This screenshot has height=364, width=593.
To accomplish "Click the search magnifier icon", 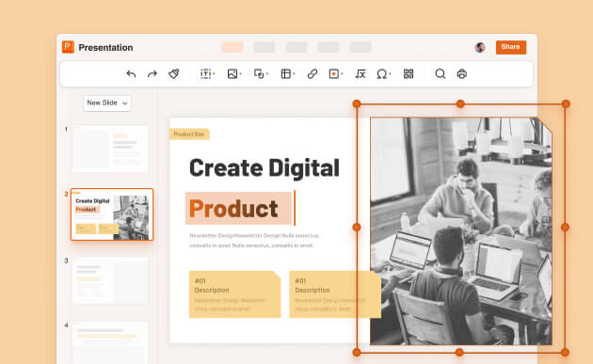I will pos(441,73).
